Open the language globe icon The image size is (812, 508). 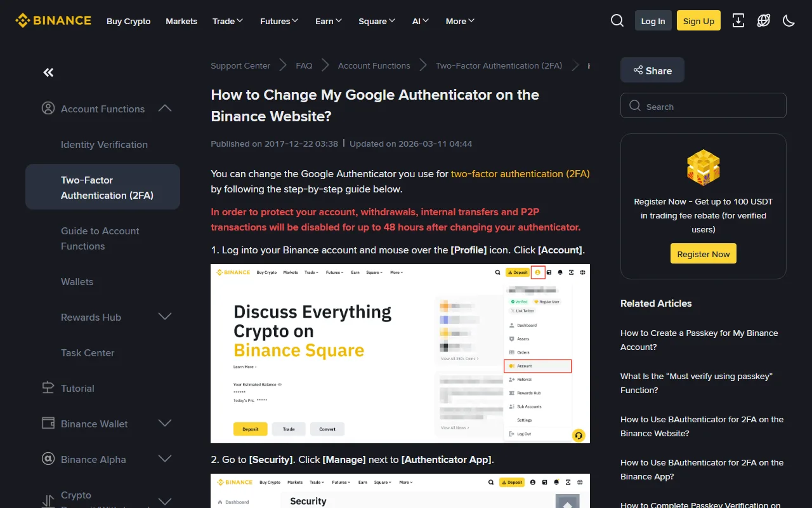click(764, 21)
